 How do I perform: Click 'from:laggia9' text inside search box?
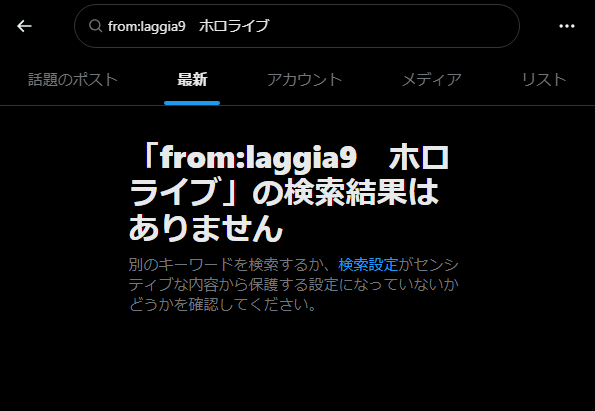(x=146, y=26)
